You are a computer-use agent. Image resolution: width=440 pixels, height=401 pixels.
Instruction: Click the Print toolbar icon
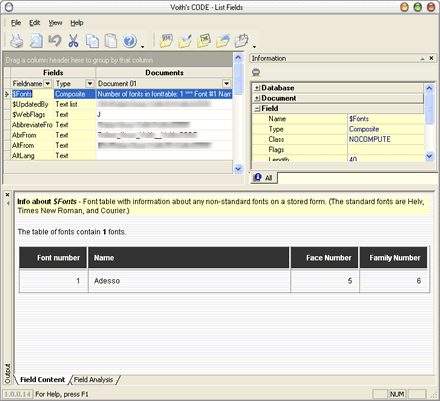[17, 41]
